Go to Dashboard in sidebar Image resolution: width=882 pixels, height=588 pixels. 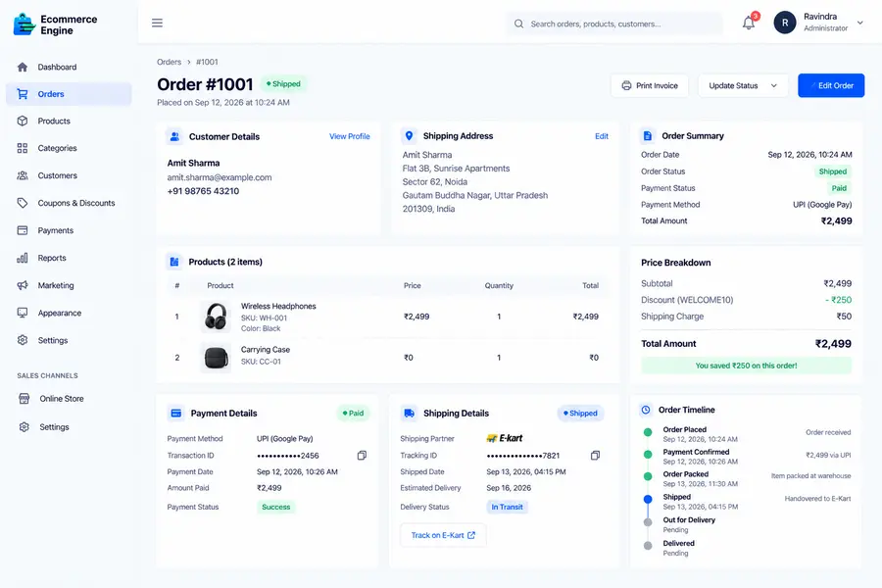(69, 67)
